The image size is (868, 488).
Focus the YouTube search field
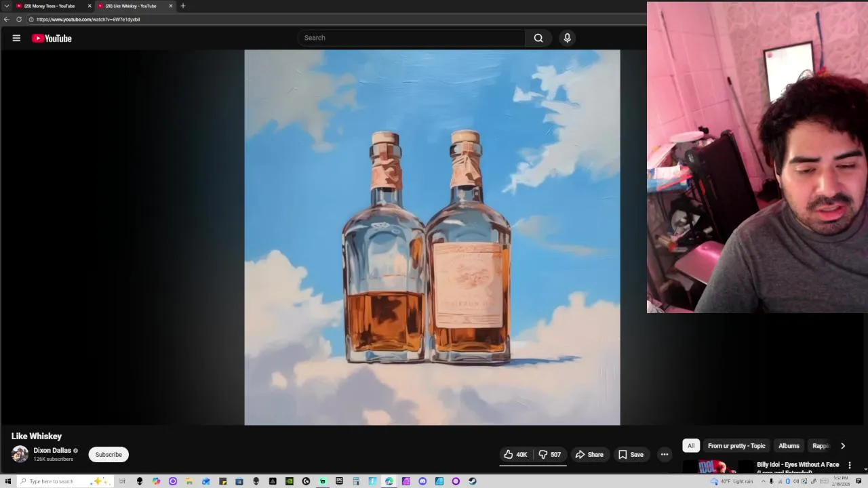point(411,38)
